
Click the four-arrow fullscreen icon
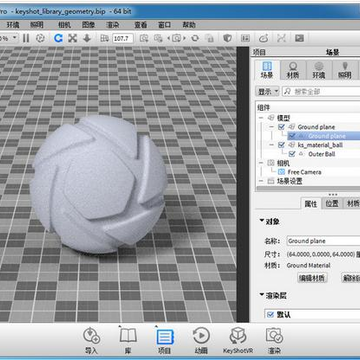tap(72, 38)
